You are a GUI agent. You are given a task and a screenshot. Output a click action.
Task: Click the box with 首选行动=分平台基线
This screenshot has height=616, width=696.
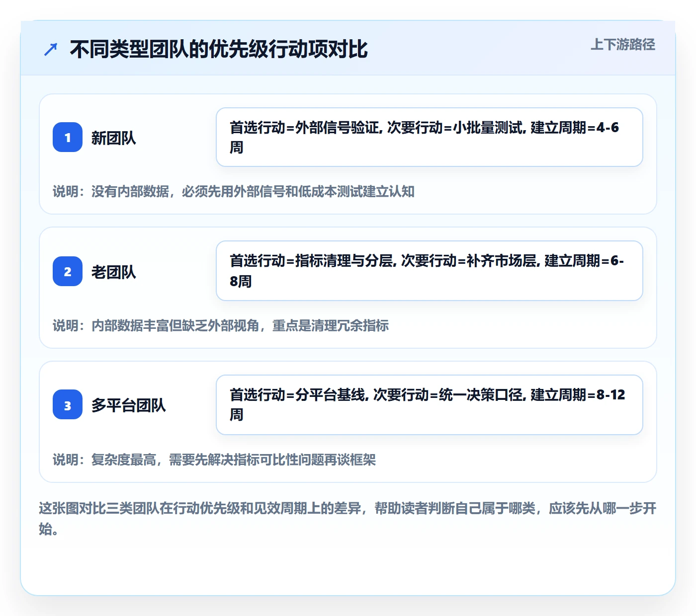tap(430, 405)
